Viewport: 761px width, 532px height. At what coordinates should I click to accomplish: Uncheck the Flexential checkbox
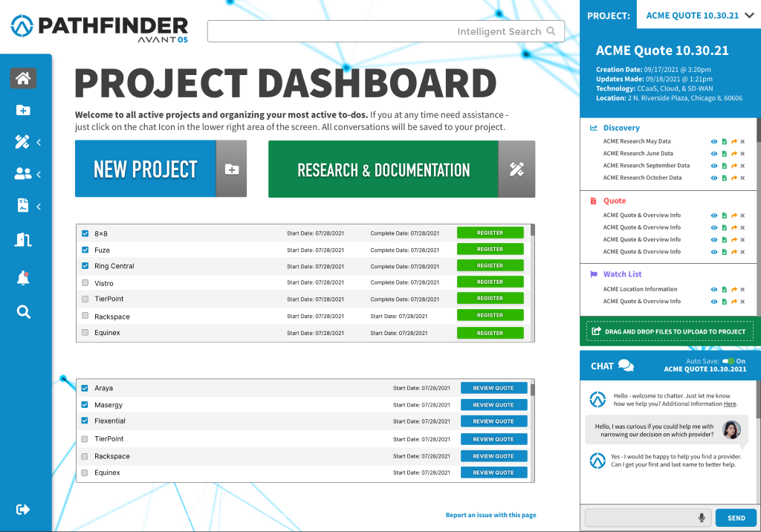coord(85,421)
